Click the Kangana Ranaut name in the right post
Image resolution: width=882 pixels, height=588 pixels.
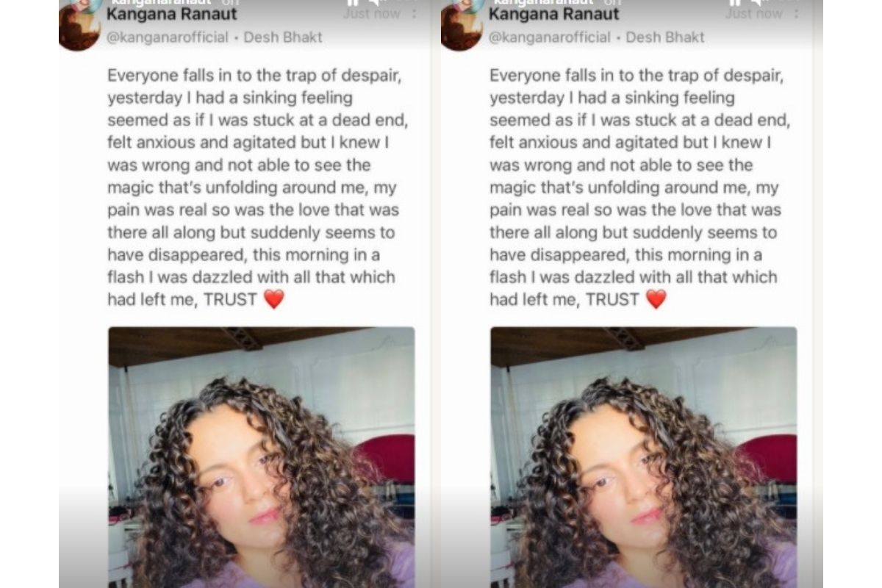[x=554, y=14]
